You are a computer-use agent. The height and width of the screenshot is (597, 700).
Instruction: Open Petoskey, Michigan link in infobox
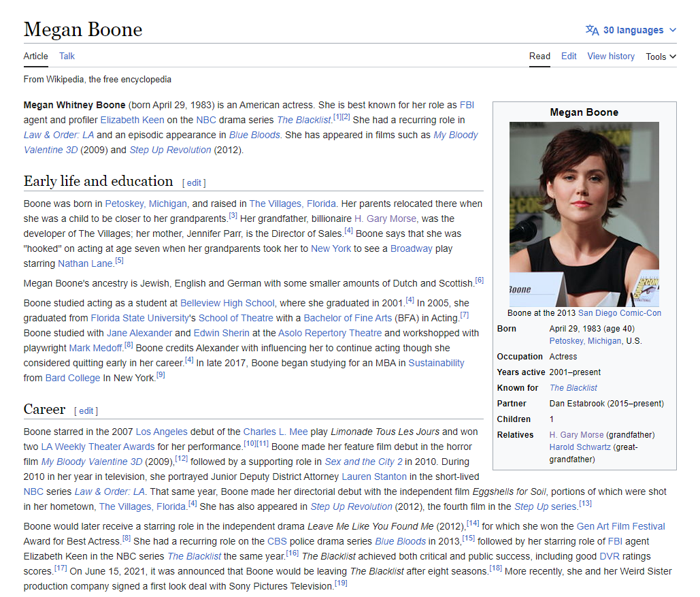point(585,341)
